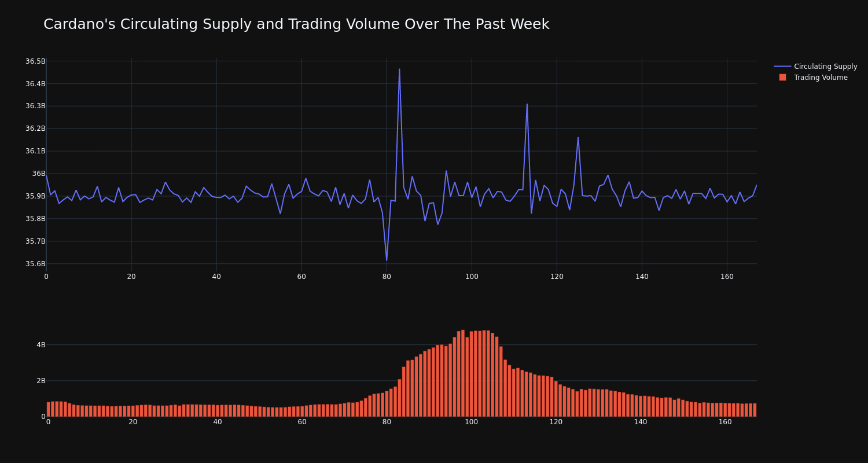Click the volume chart's 100 x-axis tick

pyautogui.click(x=472, y=422)
